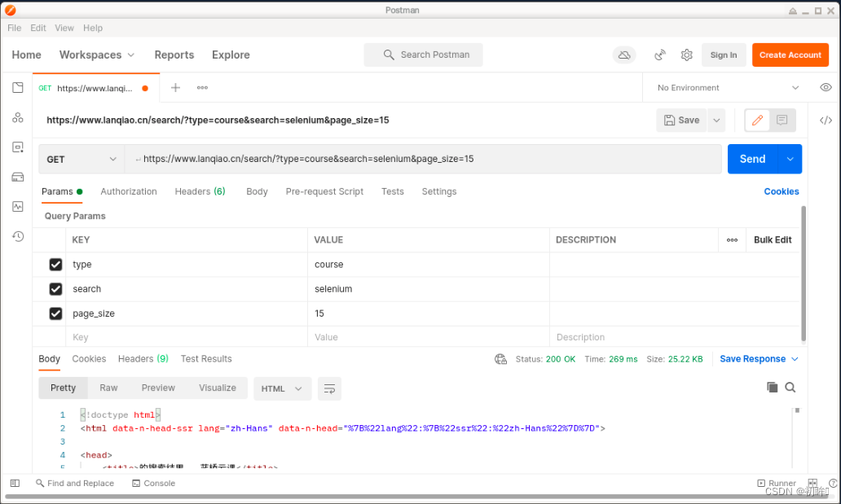The height and width of the screenshot is (504, 841).
Task: Click the offline cloud sync icon
Action: pos(624,55)
